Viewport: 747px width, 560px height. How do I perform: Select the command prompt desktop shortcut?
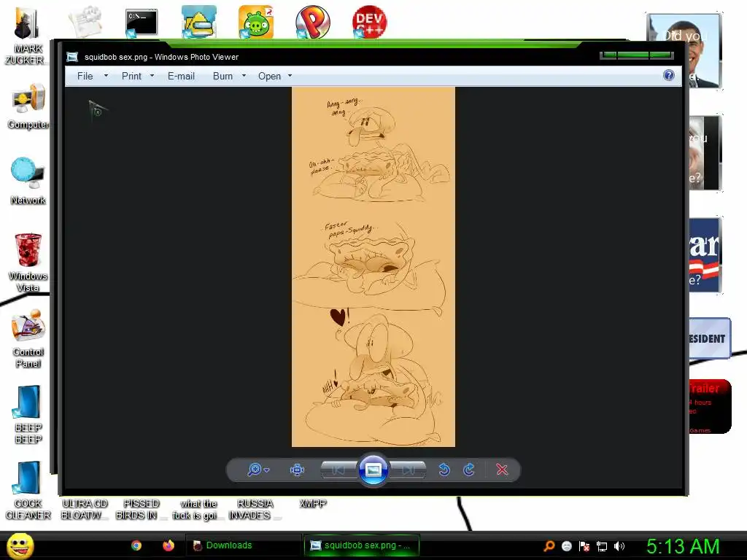click(x=142, y=23)
